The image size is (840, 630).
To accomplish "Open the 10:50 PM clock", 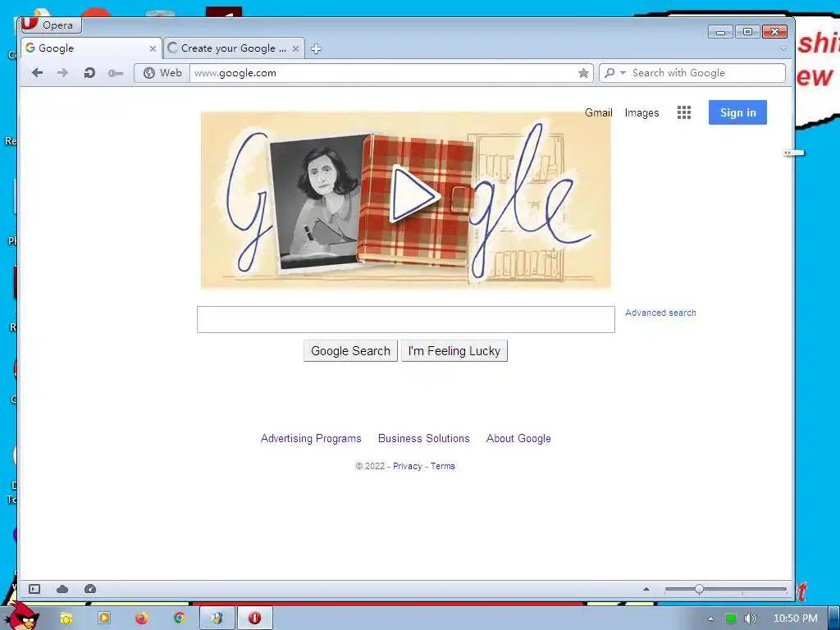I will coord(796,619).
